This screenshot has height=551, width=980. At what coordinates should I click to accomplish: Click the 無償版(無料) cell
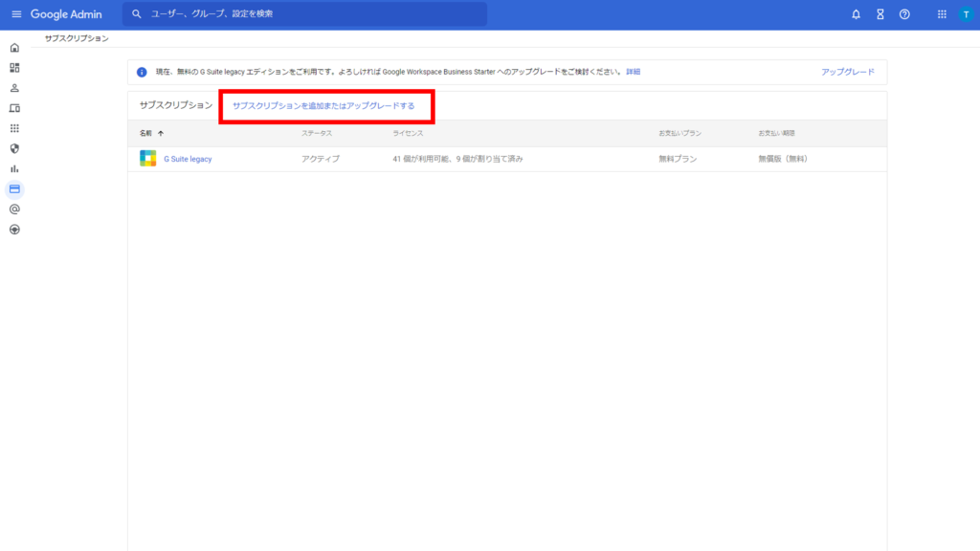(783, 159)
